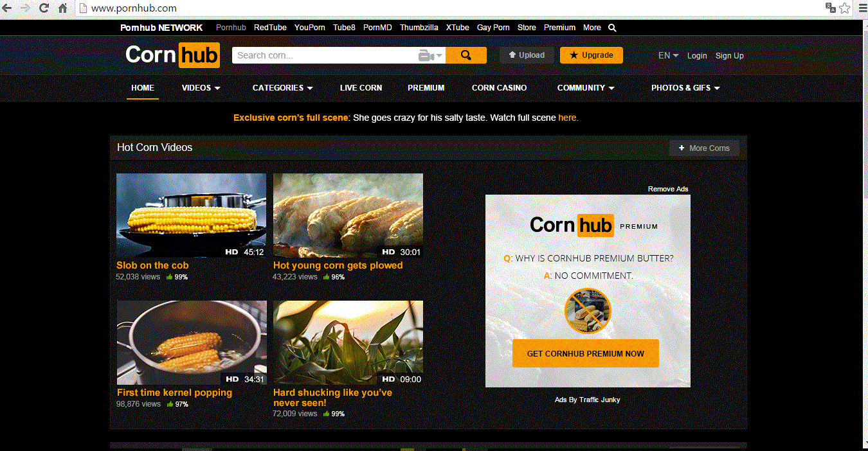Image resolution: width=868 pixels, height=451 pixels.
Task: Open the EN language dropdown
Action: coord(669,56)
